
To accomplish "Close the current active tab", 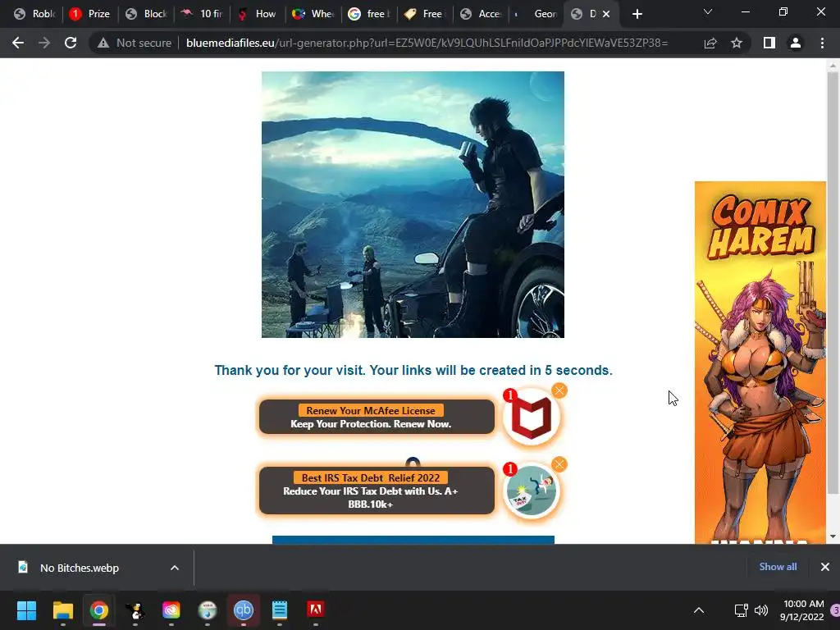I will (x=606, y=14).
